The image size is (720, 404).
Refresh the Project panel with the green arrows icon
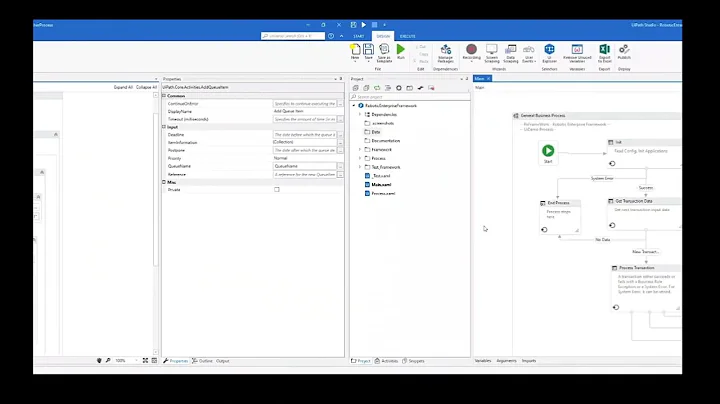pos(377,88)
